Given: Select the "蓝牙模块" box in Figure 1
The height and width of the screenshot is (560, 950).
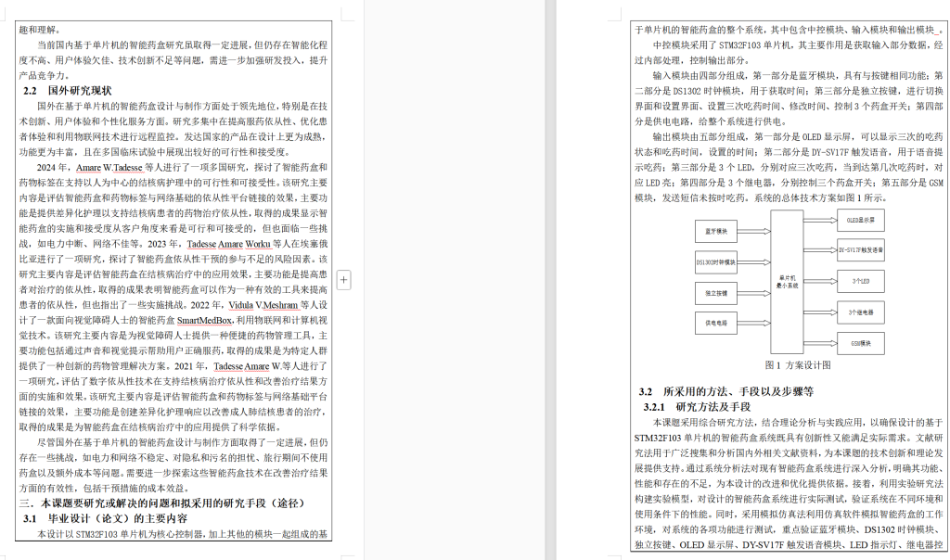Looking at the screenshot, I should pyautogui.click(x=716, y=232).
